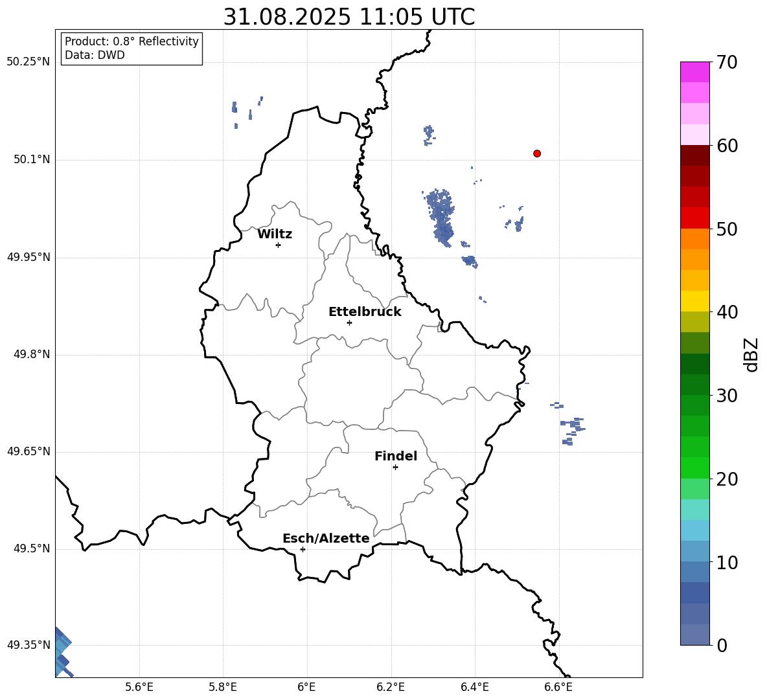Click the 49.65°N latitude label
Screen dimensions: 767x700
[x=29, y=451]
